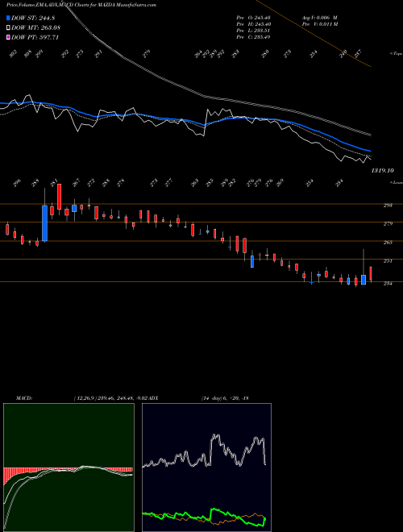Click the magenta DOW PT legend swatch
Viewport: 403px width, 532px height.
point(8,37)
